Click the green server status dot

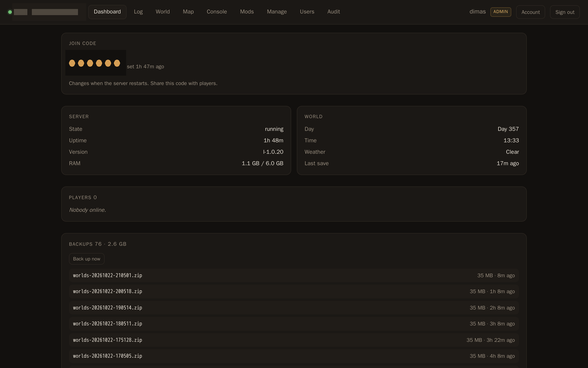pos(10,12)
